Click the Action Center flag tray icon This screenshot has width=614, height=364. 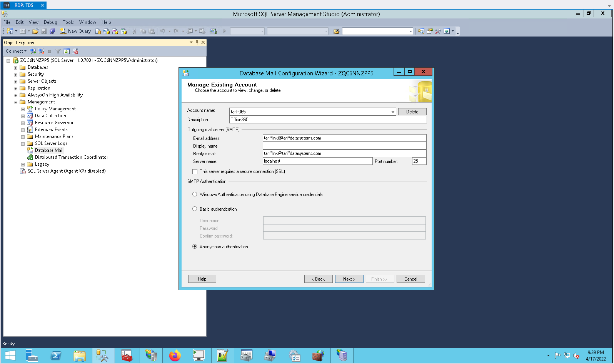[x=557, y=356]
